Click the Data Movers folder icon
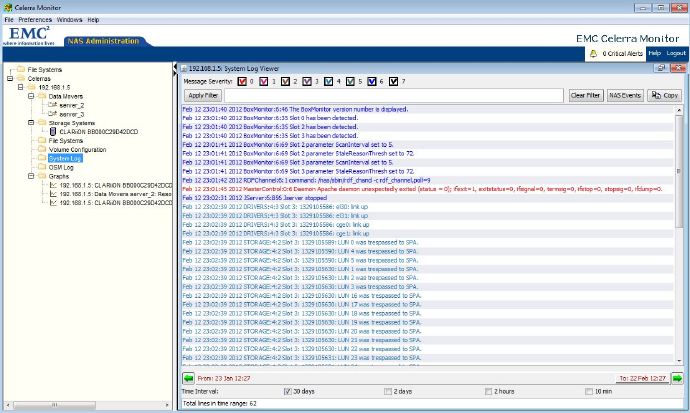This screenshot has height=413, width=690. click(x=42, y=96)
